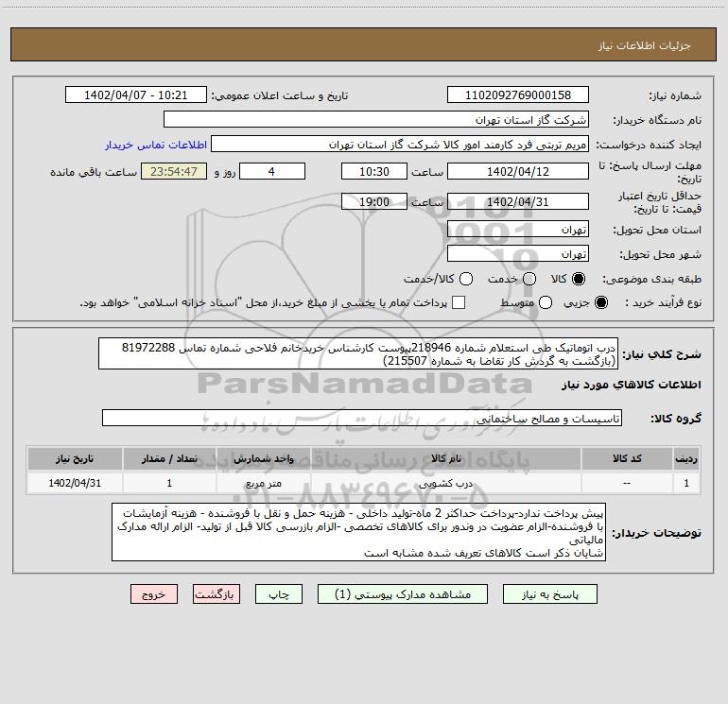This screenshot has height=704, width=728.
Task: Tick the اسناد خزانه اسلامی payment checkbox
Action: (x=459, y=302)
